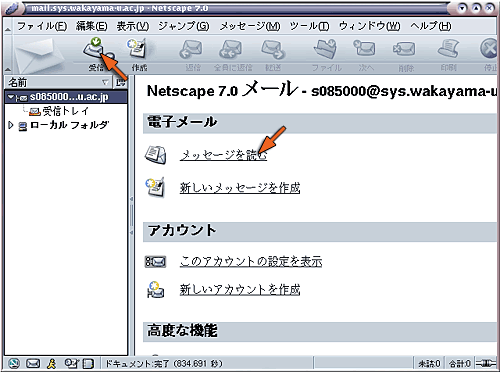Screen dimensions: 500x372
Task: Open Address Book from status bar icon
Action: click(x=88, y=363)
